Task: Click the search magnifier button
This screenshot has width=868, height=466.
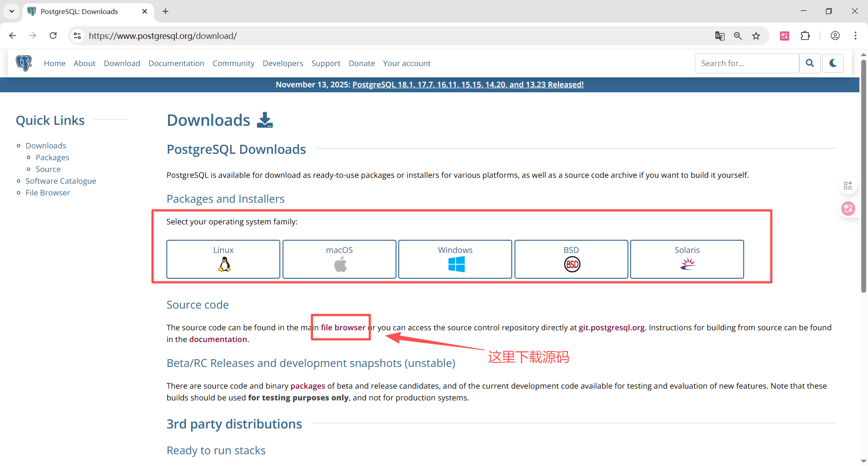Action: point(810,63)
